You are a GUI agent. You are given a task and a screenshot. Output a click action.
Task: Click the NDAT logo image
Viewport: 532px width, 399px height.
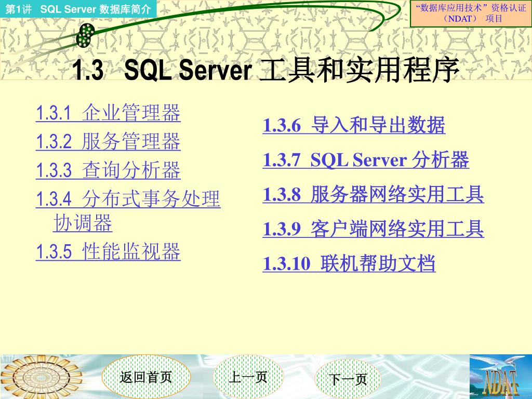tap(500, 377)
